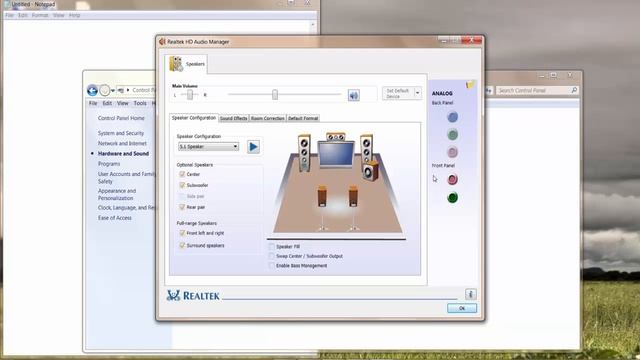Click the Side pair checkbox
This screenshot has height=360, width=640.
182,196
